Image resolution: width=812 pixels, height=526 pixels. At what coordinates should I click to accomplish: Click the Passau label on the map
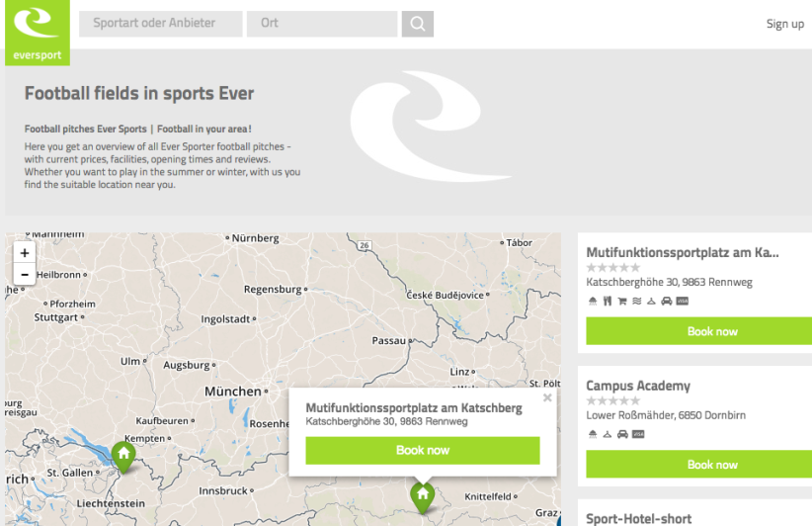[x=389, y=340]
